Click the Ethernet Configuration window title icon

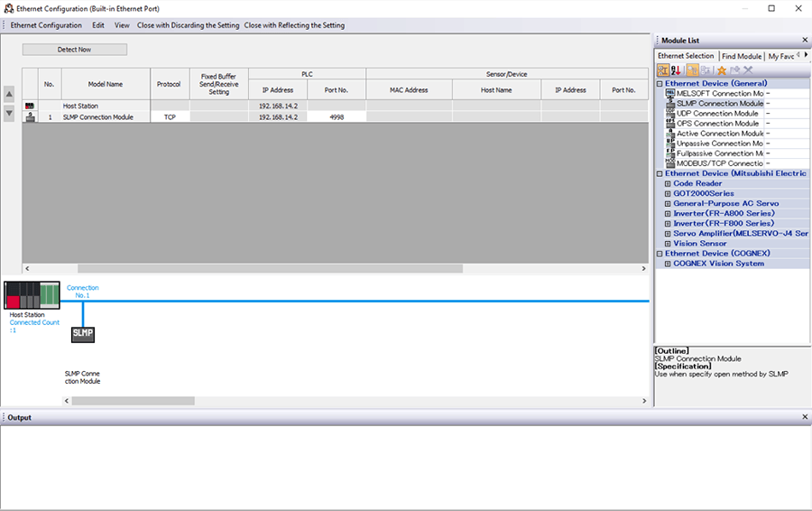pos(8,8)
